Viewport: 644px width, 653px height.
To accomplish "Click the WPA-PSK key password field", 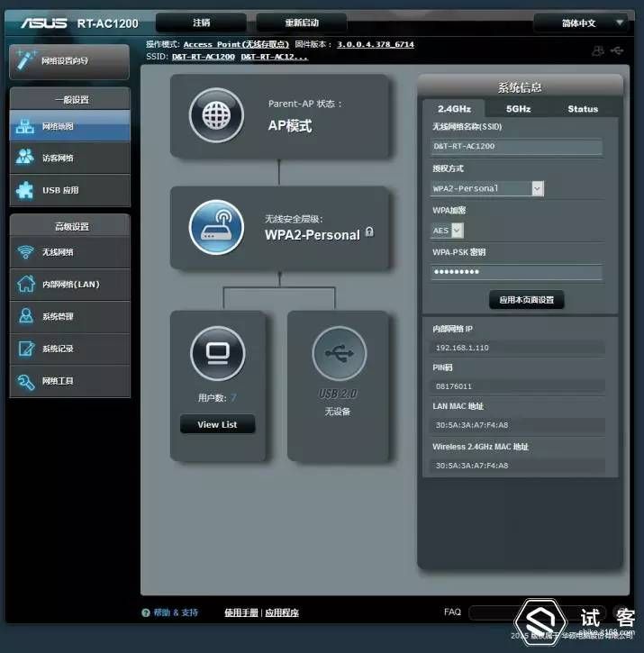I will [516, 272].
